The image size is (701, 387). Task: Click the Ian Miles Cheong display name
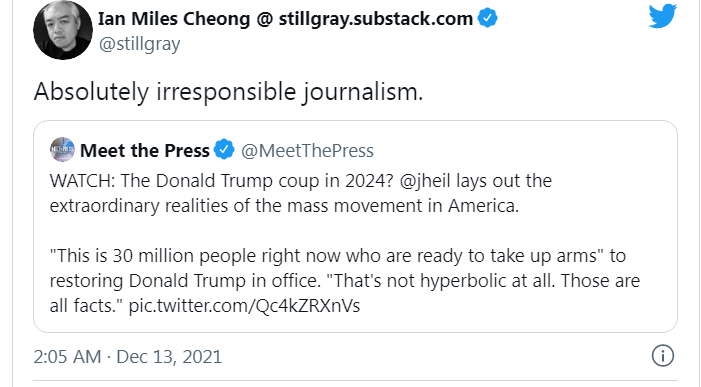[x=285, y=19]
